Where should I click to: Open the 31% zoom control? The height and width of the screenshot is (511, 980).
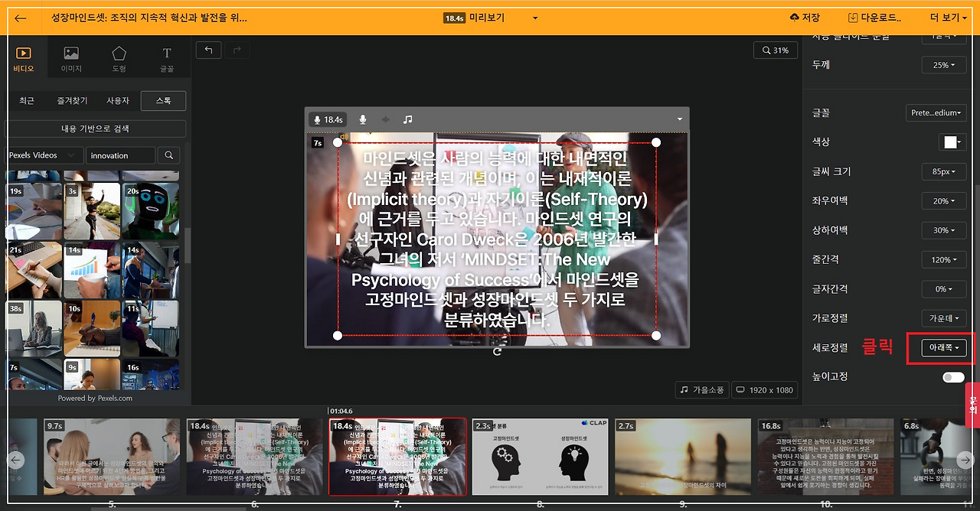pos(775,50)
